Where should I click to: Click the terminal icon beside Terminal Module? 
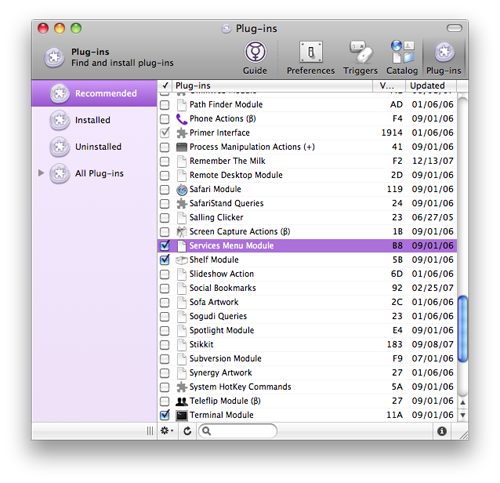[181, 415]
